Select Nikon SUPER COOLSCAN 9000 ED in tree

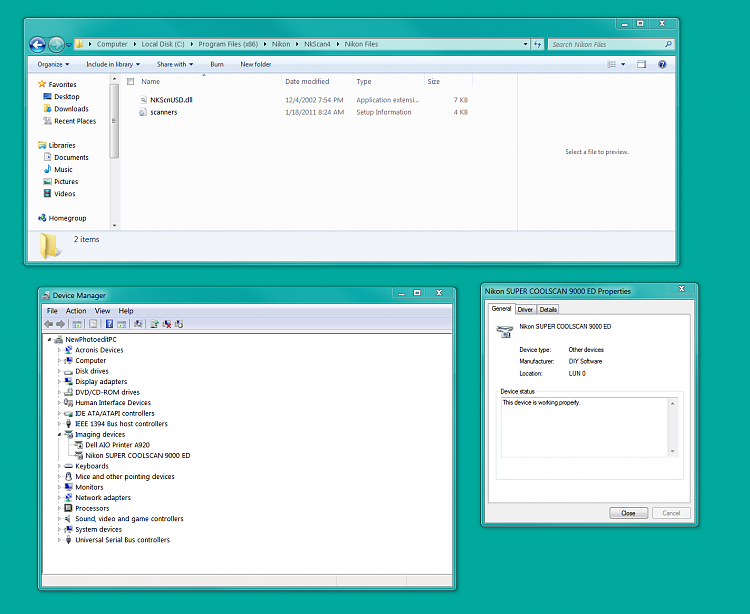[x=137, y=455]
